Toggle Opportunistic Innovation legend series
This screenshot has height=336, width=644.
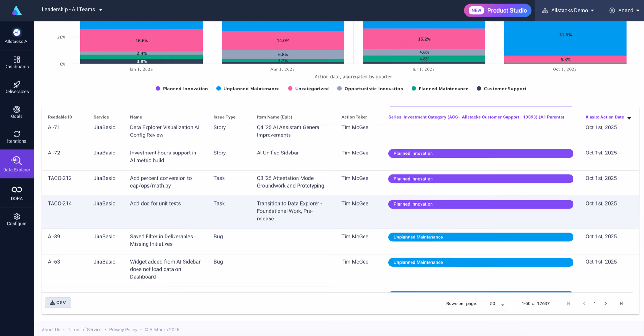370,89
